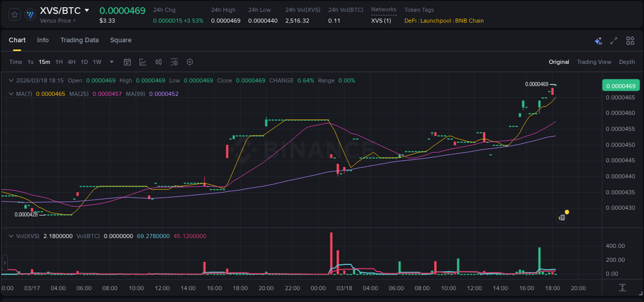Open the XVS/BTC pair selector dropdown
Screen dimensions: 644x302
click(x=87, y=11)
